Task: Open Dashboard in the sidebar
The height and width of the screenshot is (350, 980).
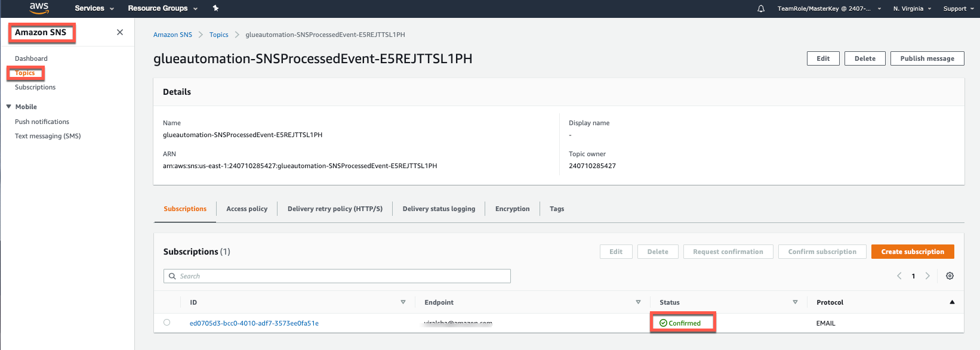Action: pyautogui.click(x=31, y=58)
